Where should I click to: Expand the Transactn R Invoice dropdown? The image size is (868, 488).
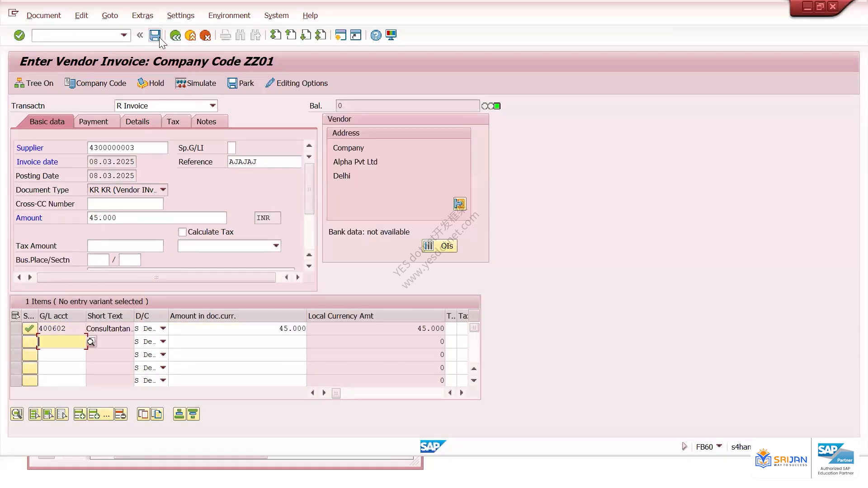212,106
